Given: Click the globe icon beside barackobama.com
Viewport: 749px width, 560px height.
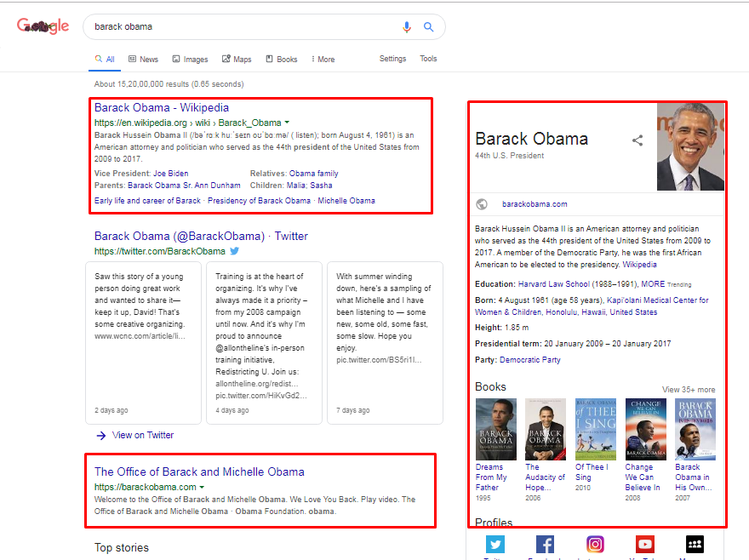Looking at the screenshot, I should [x=482, y=204].
